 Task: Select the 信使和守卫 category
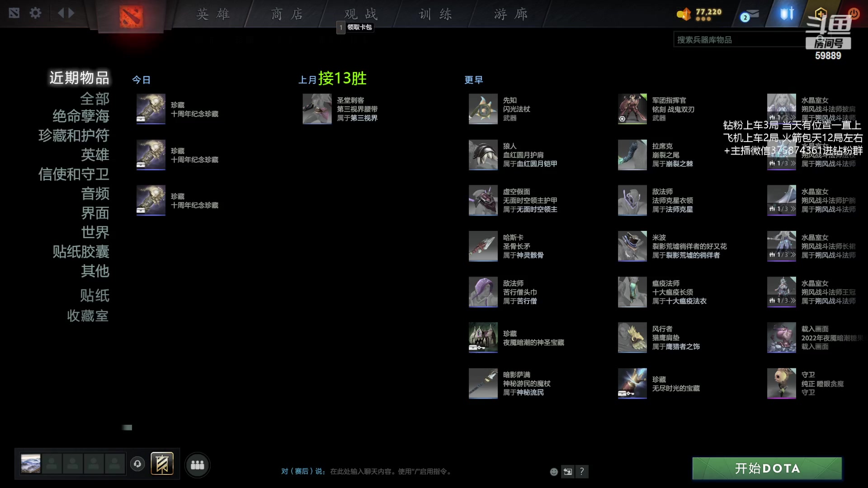[74, 174]
